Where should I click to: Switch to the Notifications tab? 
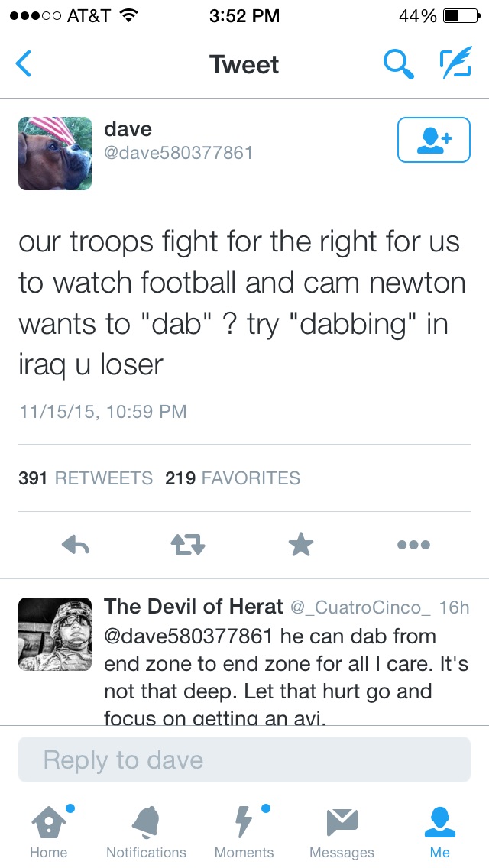[x=146, y=831]
